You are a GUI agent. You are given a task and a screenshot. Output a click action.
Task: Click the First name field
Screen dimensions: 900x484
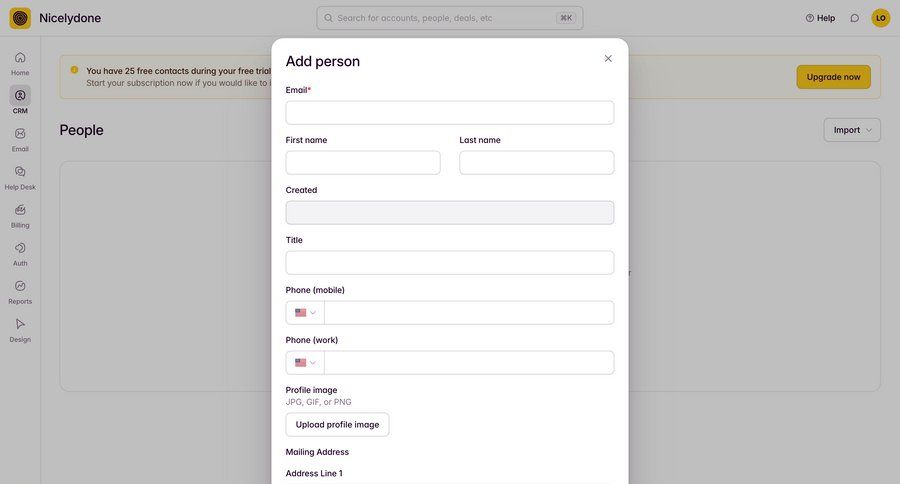363,162
